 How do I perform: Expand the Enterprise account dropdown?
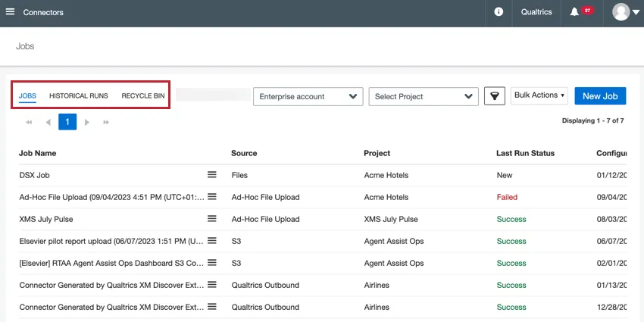308,96
